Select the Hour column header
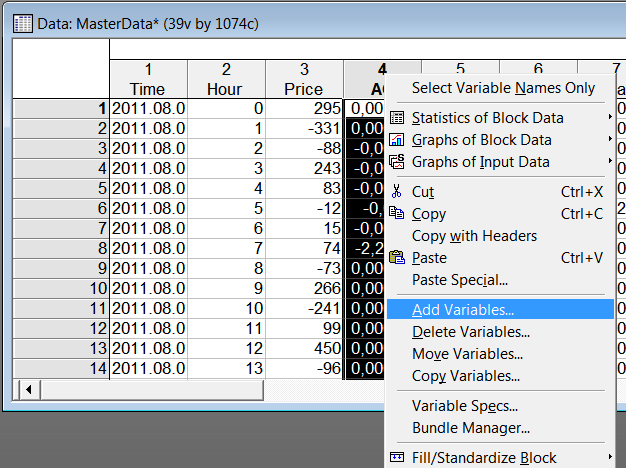Screen dimensions: 626x468 pyautogui.click(x=226, y=79)
